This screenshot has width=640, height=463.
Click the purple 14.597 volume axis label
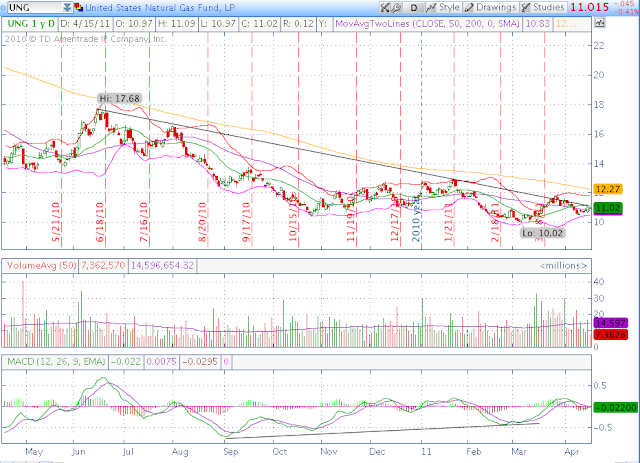[611, 323]
